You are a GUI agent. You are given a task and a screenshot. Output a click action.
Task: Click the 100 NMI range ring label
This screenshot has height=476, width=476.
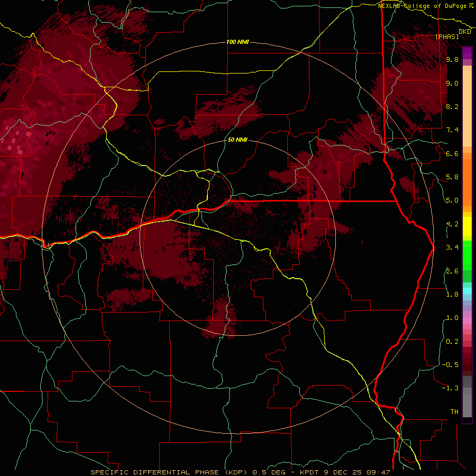pyautogui.click(x=237, y=42)
